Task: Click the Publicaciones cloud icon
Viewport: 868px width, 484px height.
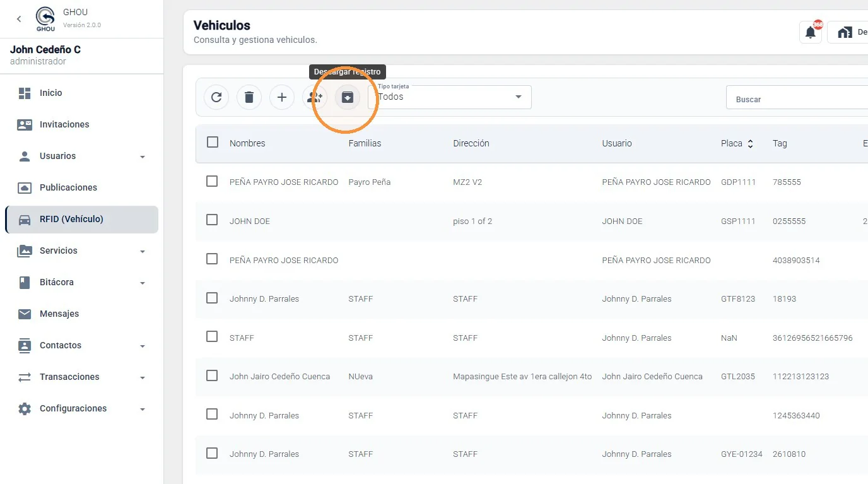Action: [25, 187]
